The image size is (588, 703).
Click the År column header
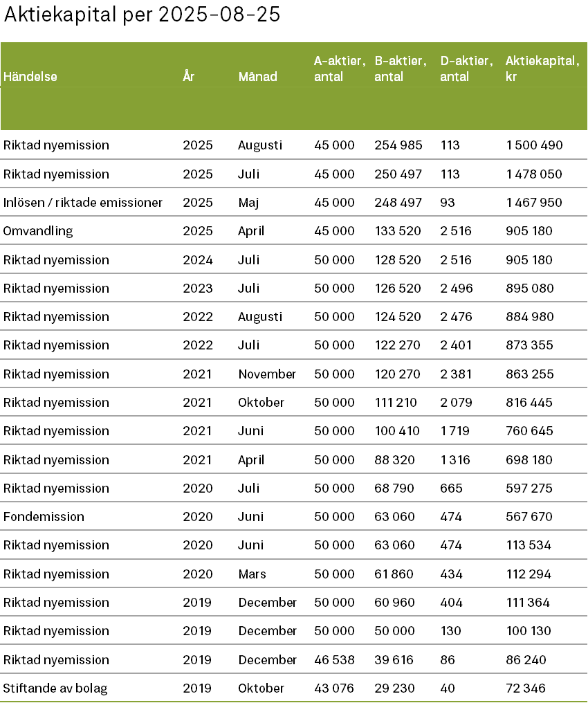(x=189, y=77)
